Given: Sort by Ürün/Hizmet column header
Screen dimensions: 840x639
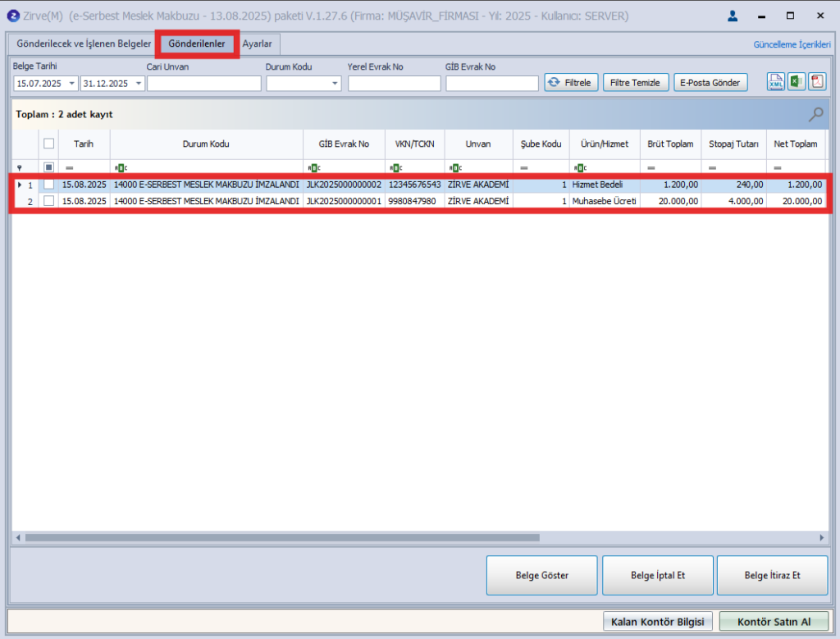Looking at the screenshot, I should (605, 144).
